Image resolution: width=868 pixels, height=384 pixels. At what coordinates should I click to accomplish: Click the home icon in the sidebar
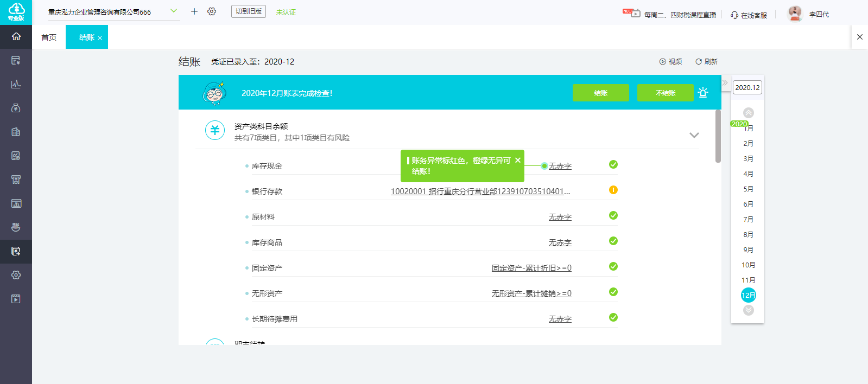(16, 36)
